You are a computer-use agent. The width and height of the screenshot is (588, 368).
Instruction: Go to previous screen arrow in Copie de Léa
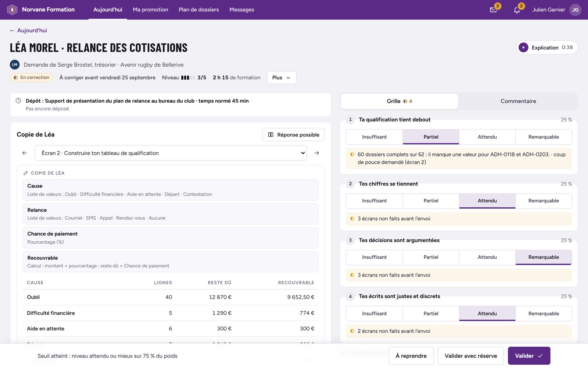25,153
